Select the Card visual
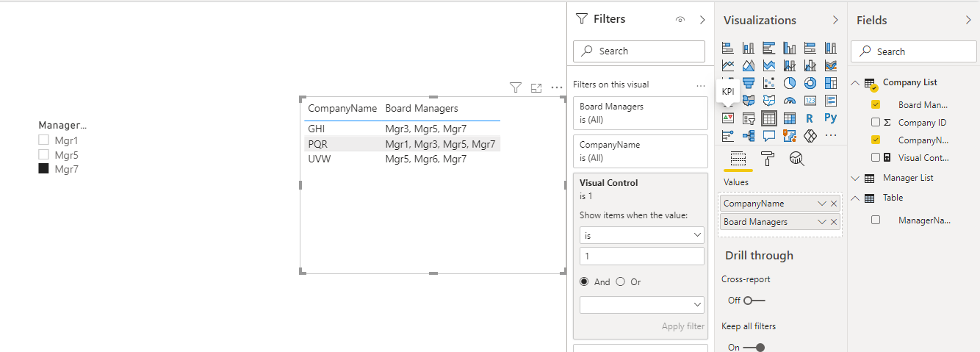 pos(810,101)
